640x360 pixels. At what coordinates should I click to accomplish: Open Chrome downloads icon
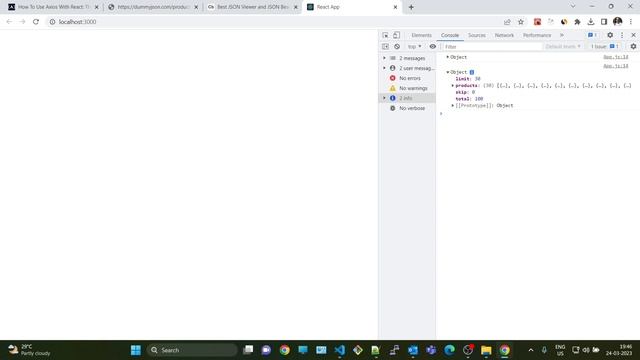(x=591, y=22)
